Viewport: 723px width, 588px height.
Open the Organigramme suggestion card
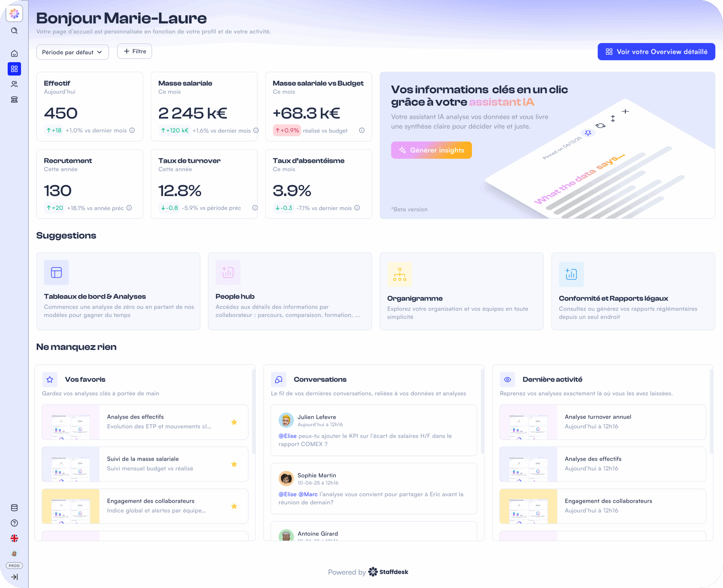pos(461,291)
